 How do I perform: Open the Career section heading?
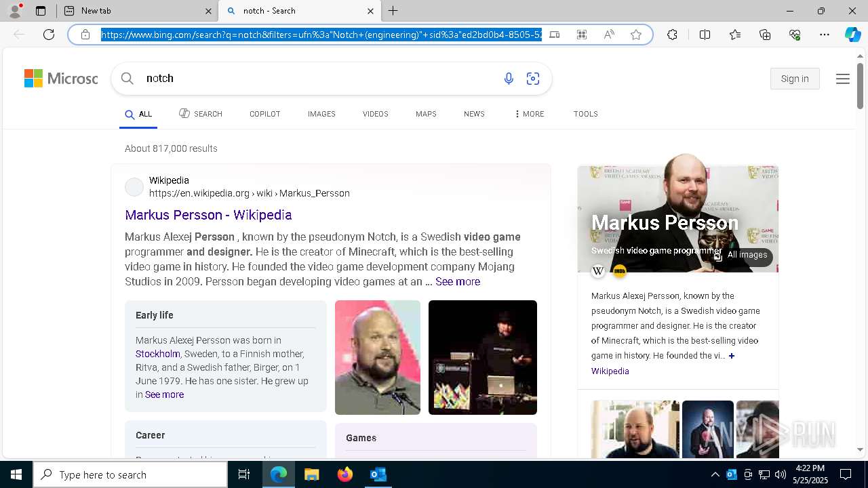point(151,435)
